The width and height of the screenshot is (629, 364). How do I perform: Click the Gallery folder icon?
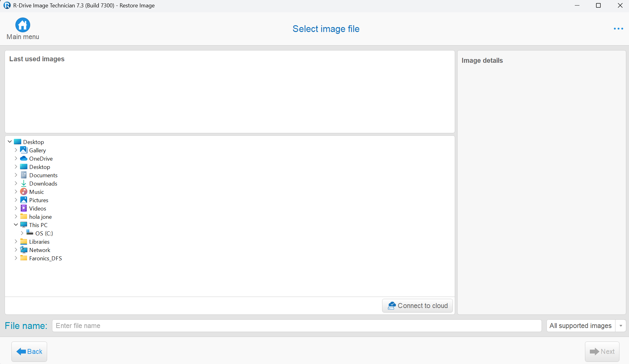tap(24, 150)
